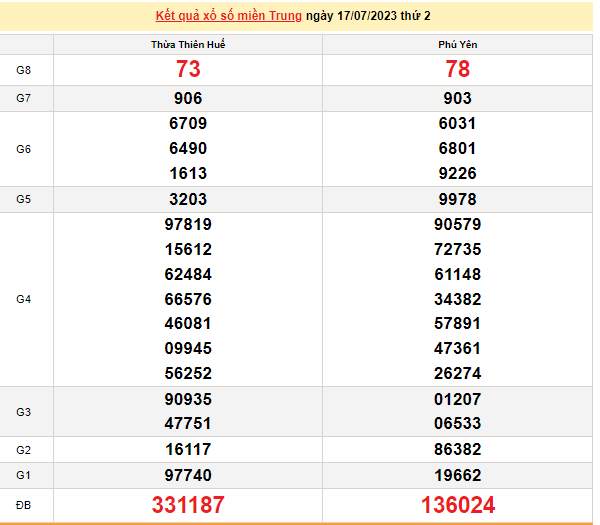This screenshot has width=600, height=525.
Task: Click the G1 result 97740
Action: [x=188, y=476]
